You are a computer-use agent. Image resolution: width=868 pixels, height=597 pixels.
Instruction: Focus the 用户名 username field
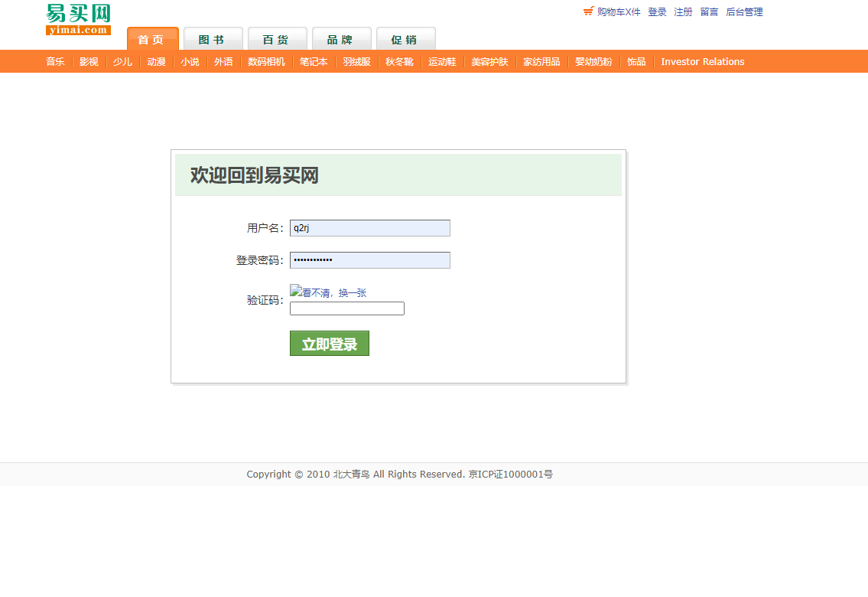click(x=370, y=228)
